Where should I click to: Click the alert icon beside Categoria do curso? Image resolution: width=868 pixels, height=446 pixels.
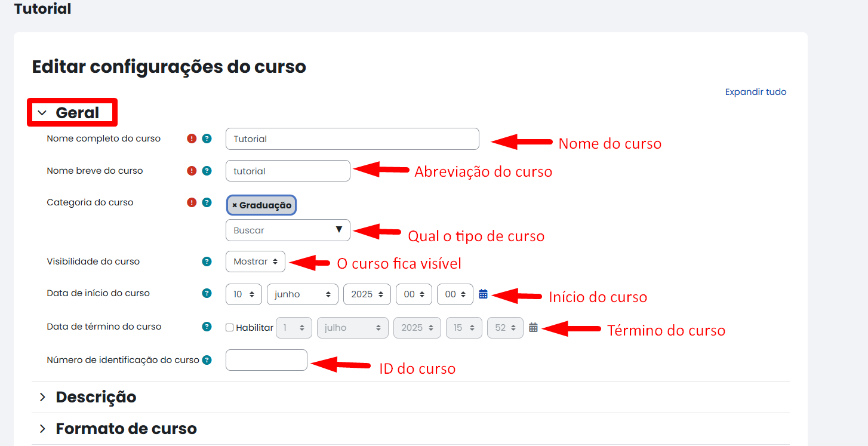[191, 202]
